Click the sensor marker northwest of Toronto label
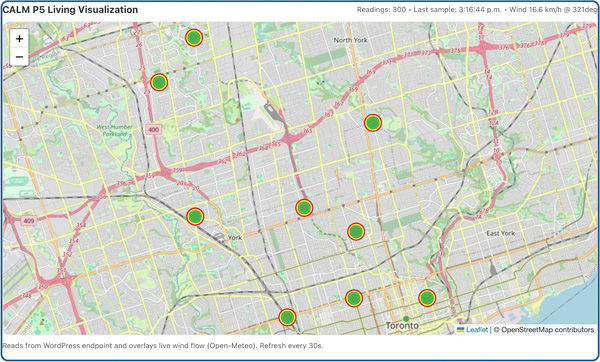600x362 pixels. pos(354,298)
